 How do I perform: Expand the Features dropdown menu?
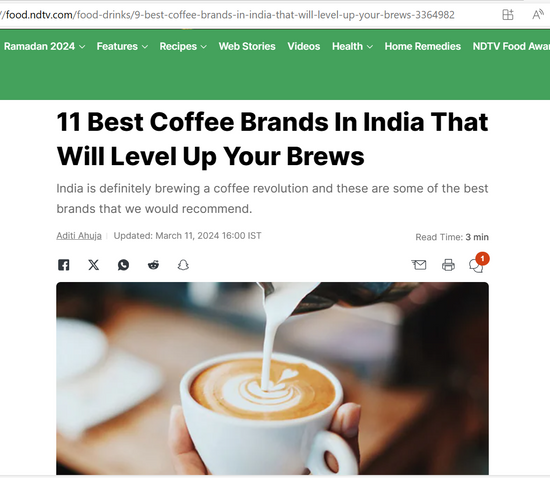tap(122, 46)
